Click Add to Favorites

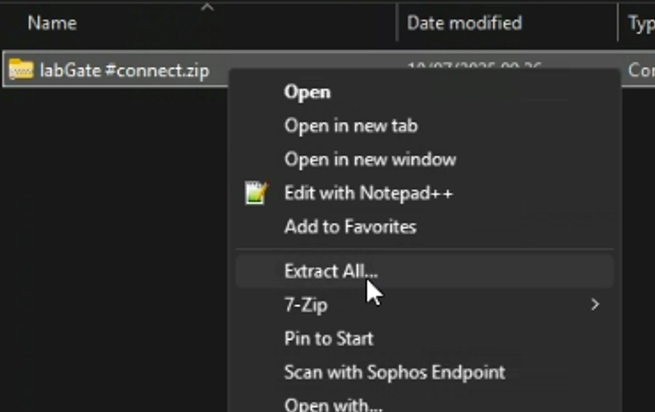point(350,227)
